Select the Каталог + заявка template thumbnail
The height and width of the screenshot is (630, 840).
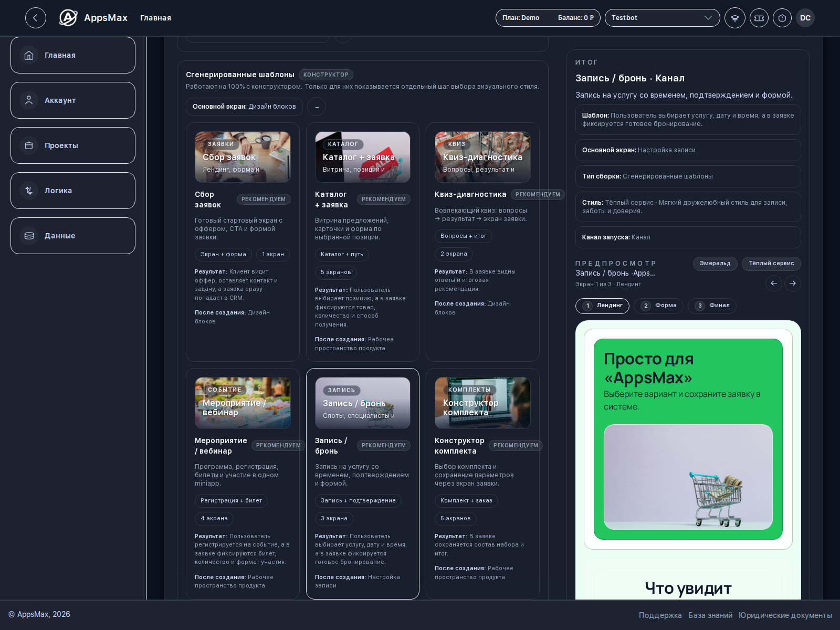click(363, 157)
